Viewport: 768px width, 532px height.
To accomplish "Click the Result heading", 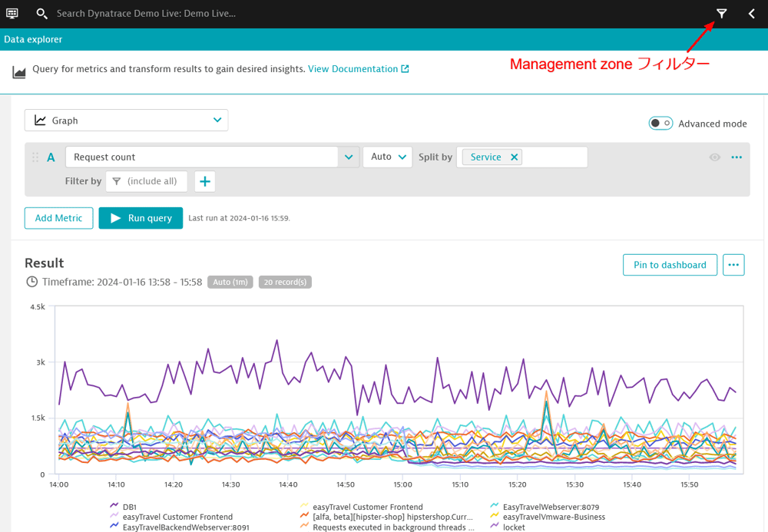I will tap(44, 263).
